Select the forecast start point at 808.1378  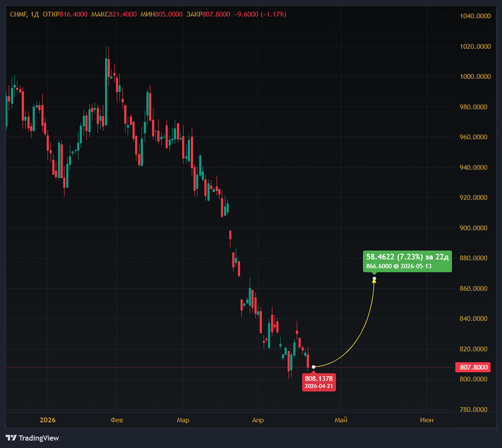coord(314,367)
